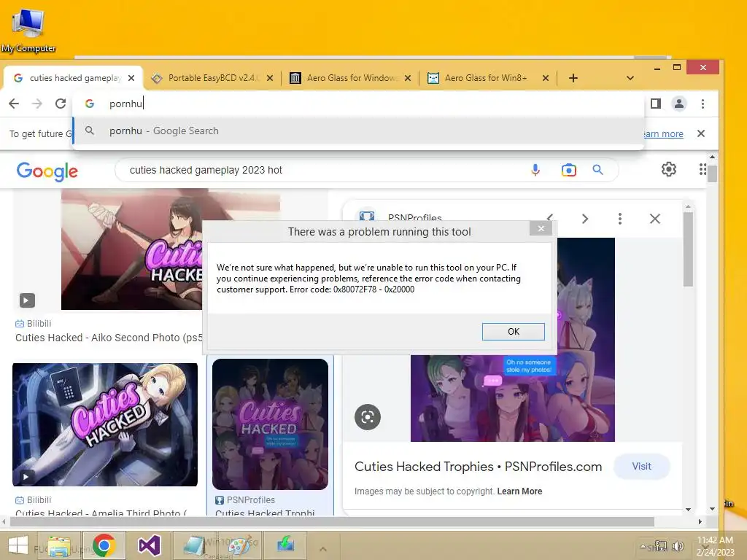Open the network status tray icon
The height and width of the screenshot is (560, 747).
click(661, 546)
